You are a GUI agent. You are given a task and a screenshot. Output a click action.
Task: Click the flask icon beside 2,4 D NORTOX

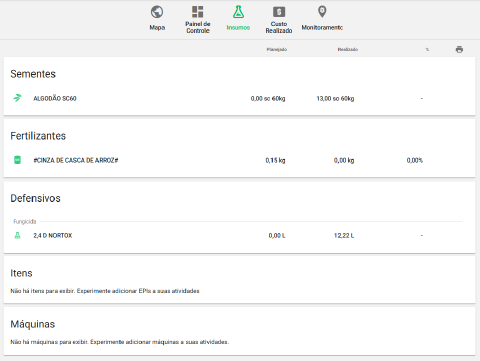17,235
